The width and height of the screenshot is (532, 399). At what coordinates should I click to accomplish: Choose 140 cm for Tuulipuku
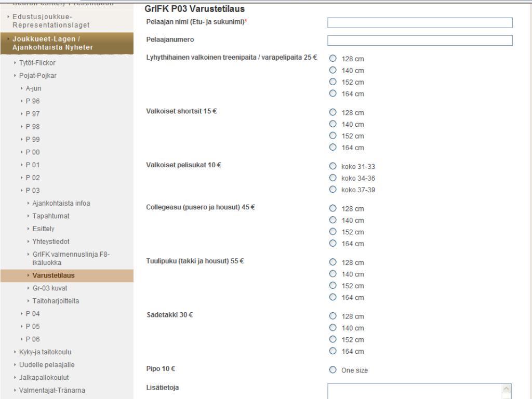tap(333, 273)
